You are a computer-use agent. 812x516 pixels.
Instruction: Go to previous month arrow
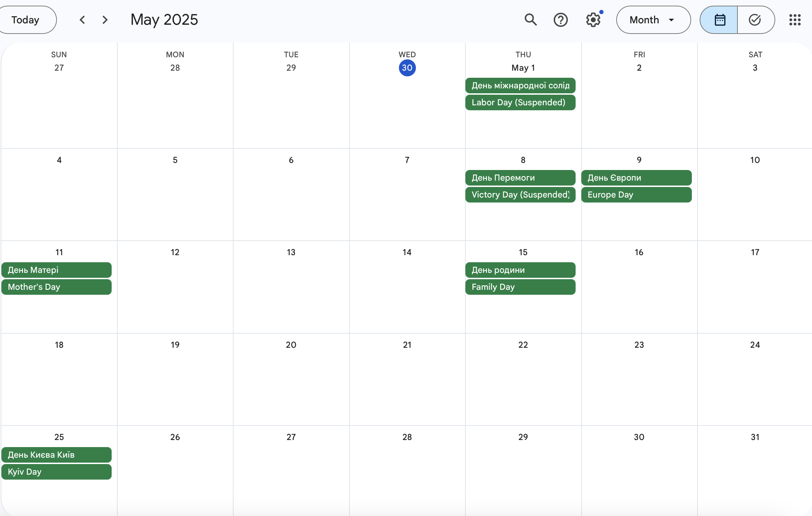point(82,20)
